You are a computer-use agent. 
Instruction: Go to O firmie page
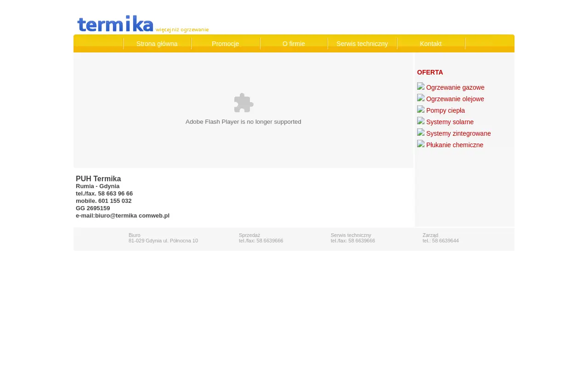click(x=294, y=44)
